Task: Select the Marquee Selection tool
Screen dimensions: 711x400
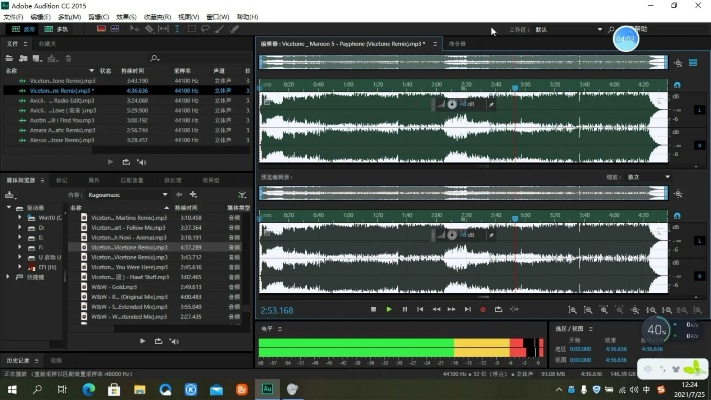Action: tap(192, 29)
